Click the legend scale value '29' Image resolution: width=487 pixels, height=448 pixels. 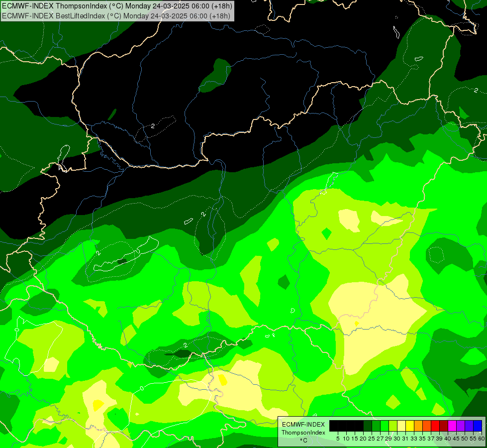(389, 439)
